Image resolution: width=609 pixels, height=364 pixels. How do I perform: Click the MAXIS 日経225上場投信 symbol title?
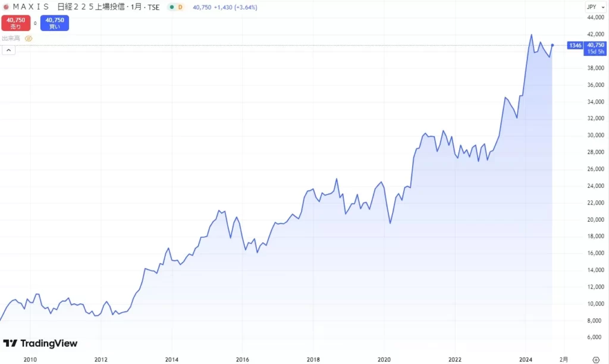click(69, 7)
